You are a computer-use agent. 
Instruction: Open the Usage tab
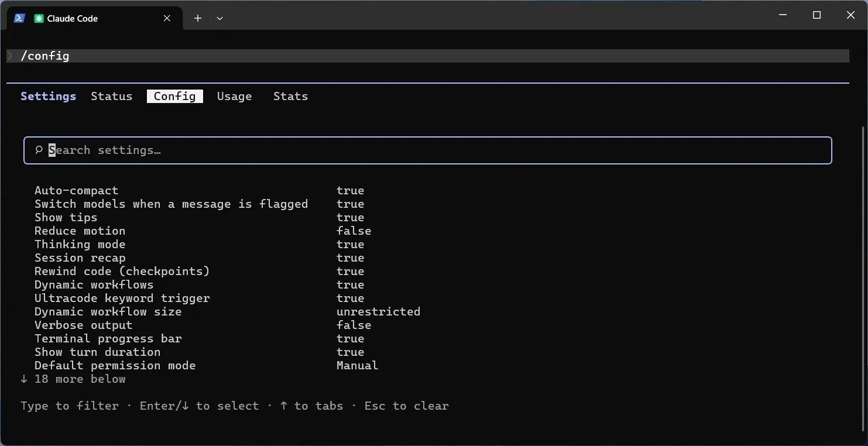tap(235, 97)
